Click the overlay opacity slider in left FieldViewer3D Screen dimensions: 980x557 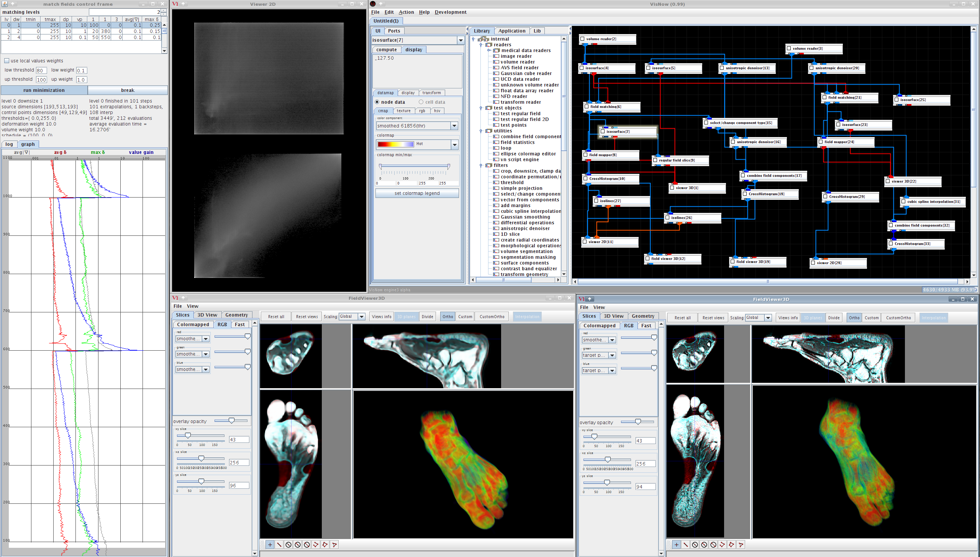click(231, 421)
